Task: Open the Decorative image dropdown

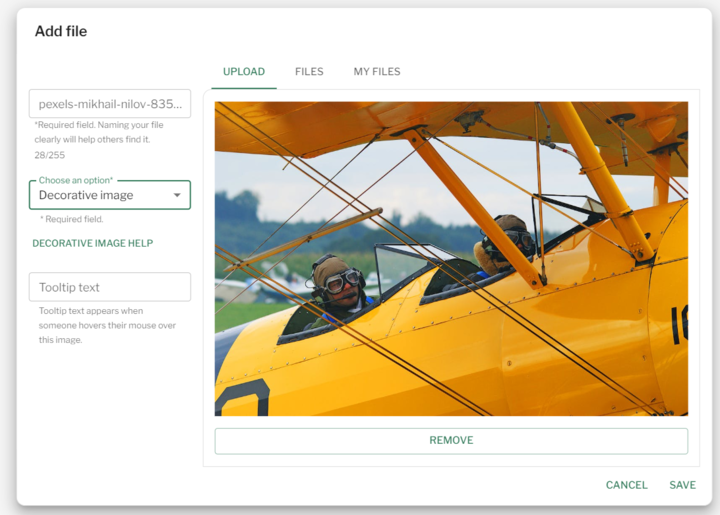Action: (x=110, y=195)
